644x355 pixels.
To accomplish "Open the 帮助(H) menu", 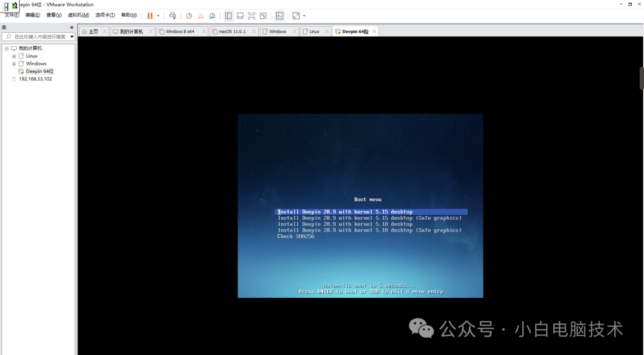I will (129, 15).
